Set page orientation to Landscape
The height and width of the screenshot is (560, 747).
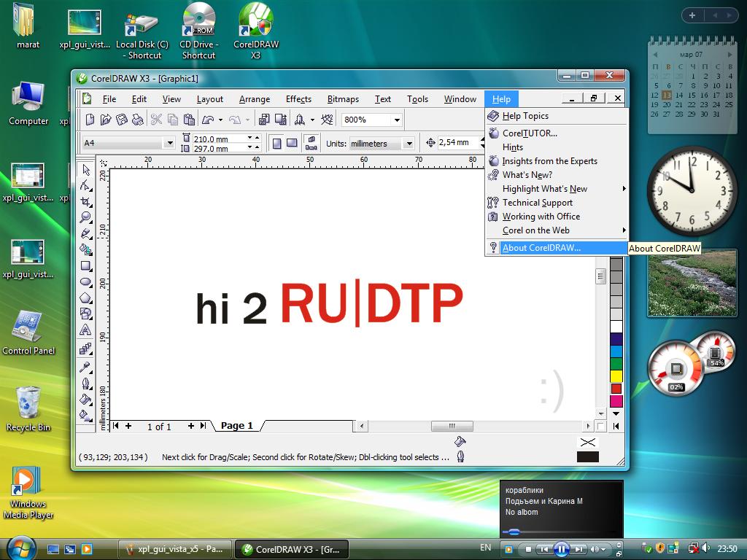(292, 143)
